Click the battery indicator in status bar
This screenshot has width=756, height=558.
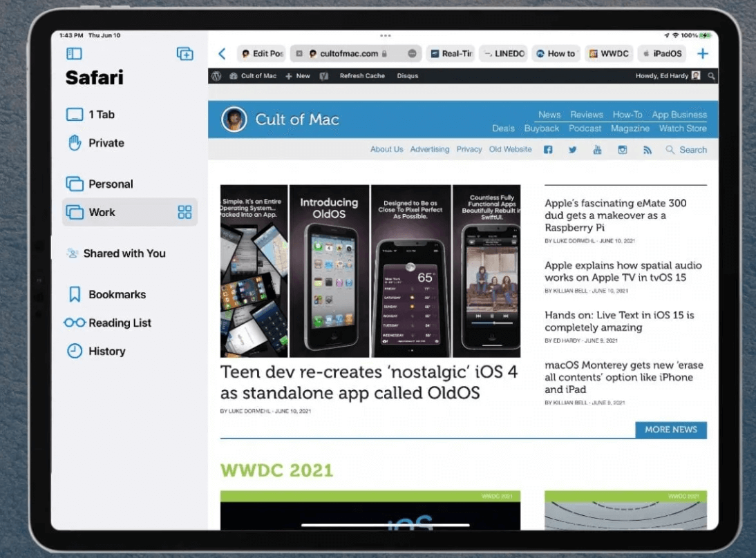point(705,35)
